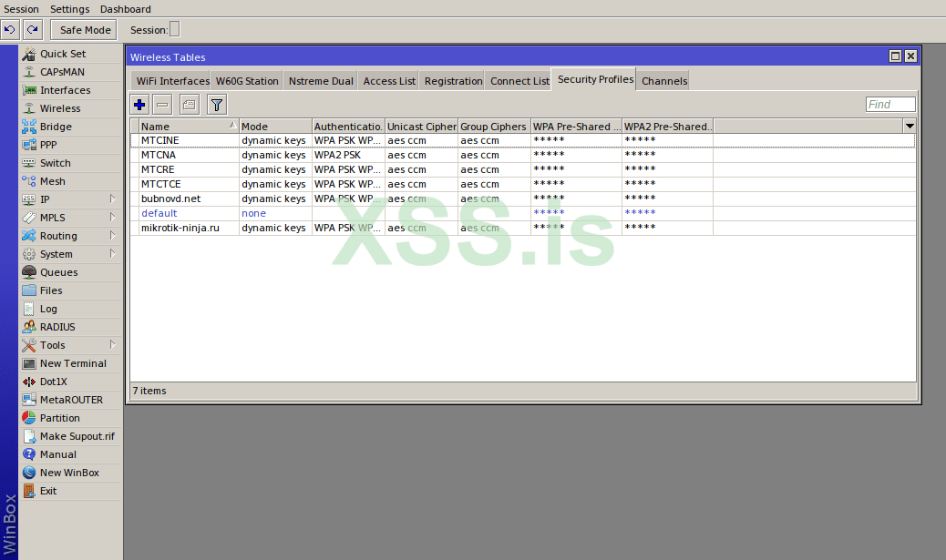Viewport: 946px width, 560px height.
Task: Switch to Connect List tab
Action: (x=519, y=81)
